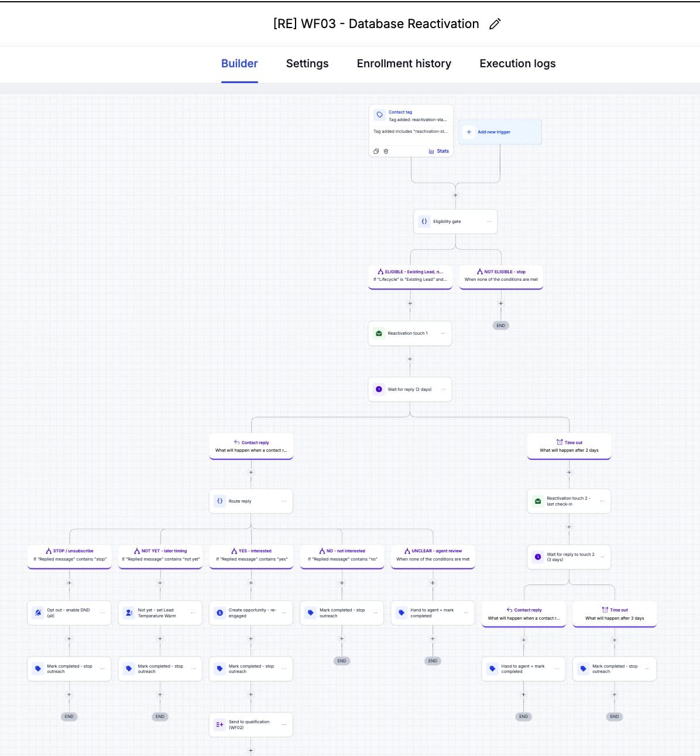Open Reactivation touch 2 options menu
Viewport: 700px width, 756px height.
602,501
